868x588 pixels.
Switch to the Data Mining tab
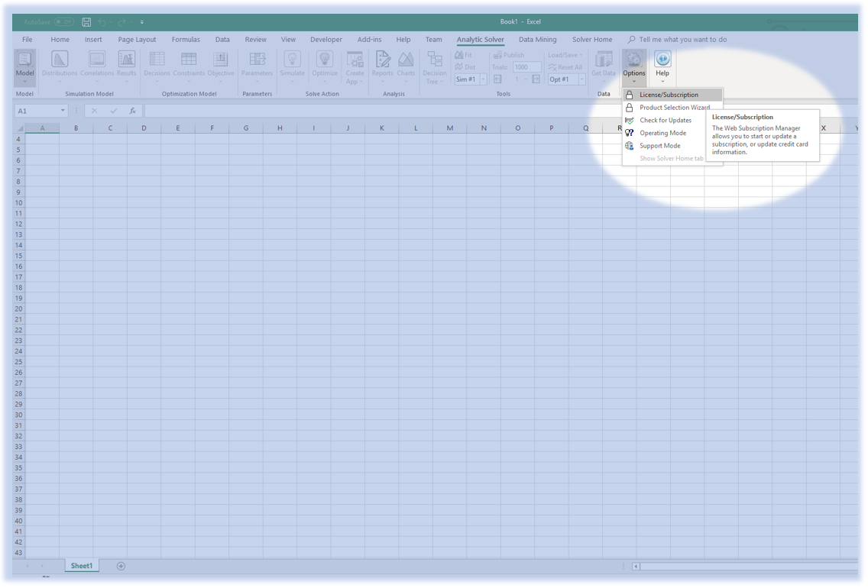pos(537,39)
